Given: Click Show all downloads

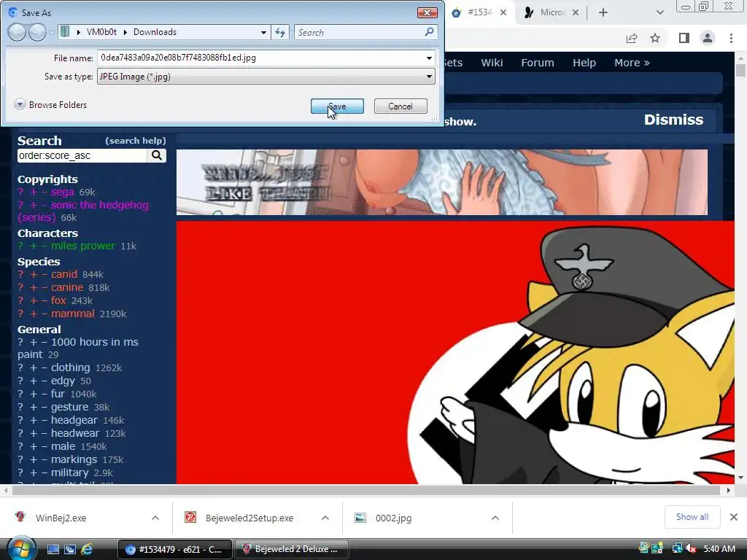Looking at the screenshot, I should tap(692, 517).
